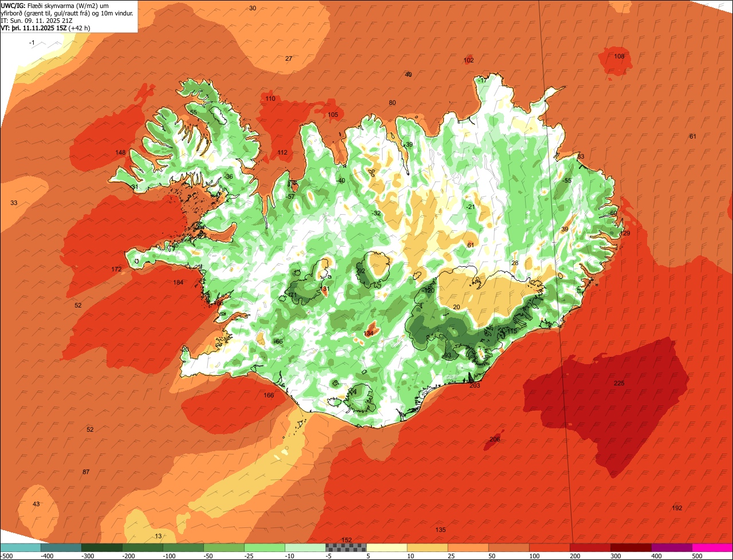Viewport: 733px width, 560px height.
Task: Click legend swatch between -50 and -25
Action: click(x=224, y=547)
